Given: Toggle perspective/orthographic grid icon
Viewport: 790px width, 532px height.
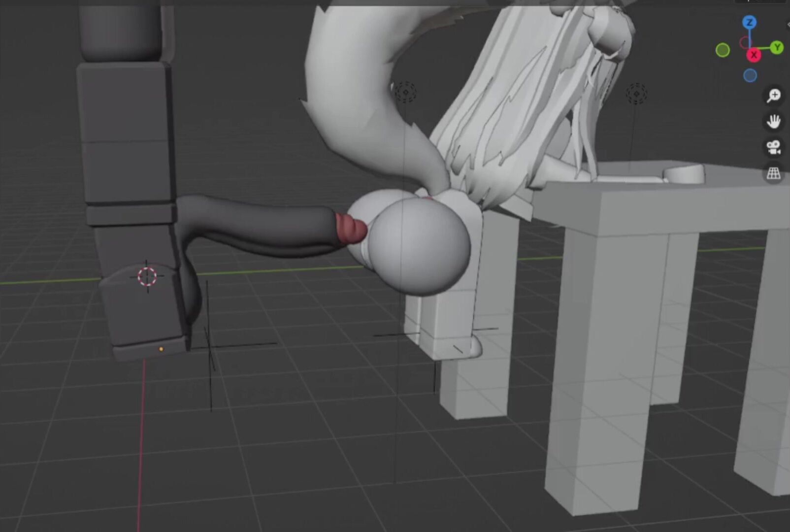Looking at the screenshot, I should pos(773,173).
